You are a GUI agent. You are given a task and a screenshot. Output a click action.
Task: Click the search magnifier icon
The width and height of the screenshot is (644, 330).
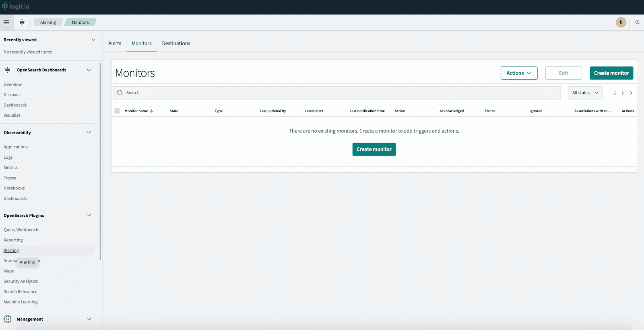point(120,93)
